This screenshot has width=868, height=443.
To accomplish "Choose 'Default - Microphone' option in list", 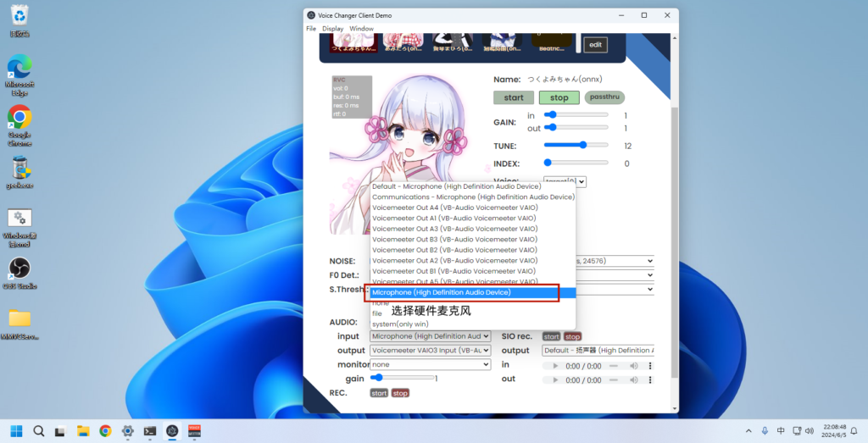I will pyautogui.click(x=473, y=186).
